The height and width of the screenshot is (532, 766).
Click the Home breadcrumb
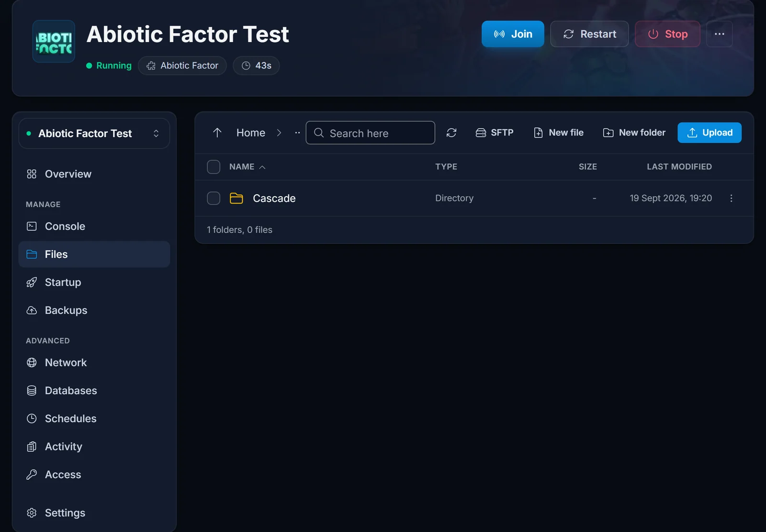[251, 133]
